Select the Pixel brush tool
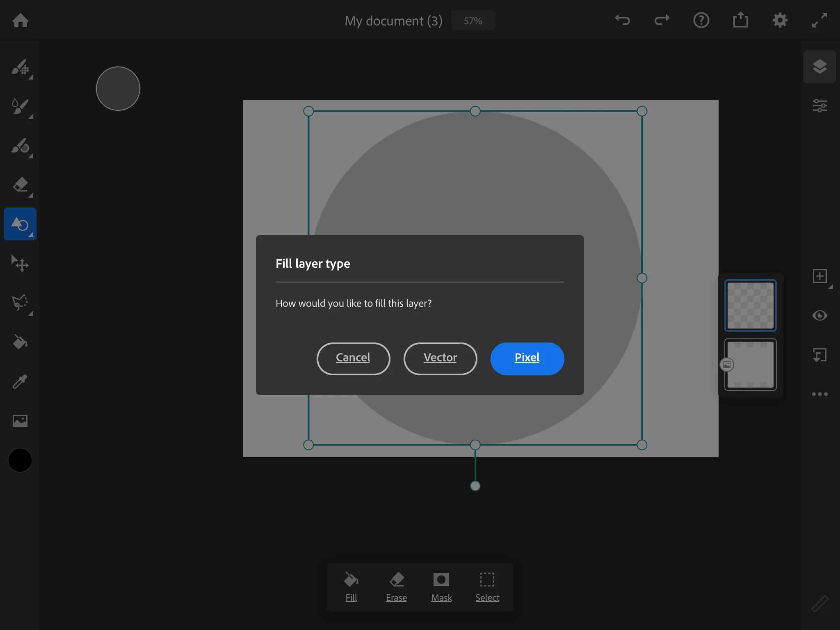The width and height of the screenshot is (840, 630). click(20, 67)
